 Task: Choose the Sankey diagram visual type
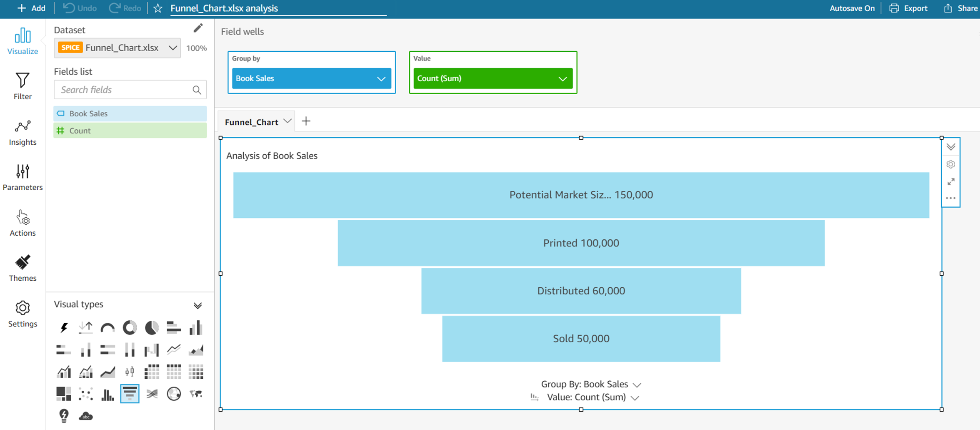pos(152,394)
